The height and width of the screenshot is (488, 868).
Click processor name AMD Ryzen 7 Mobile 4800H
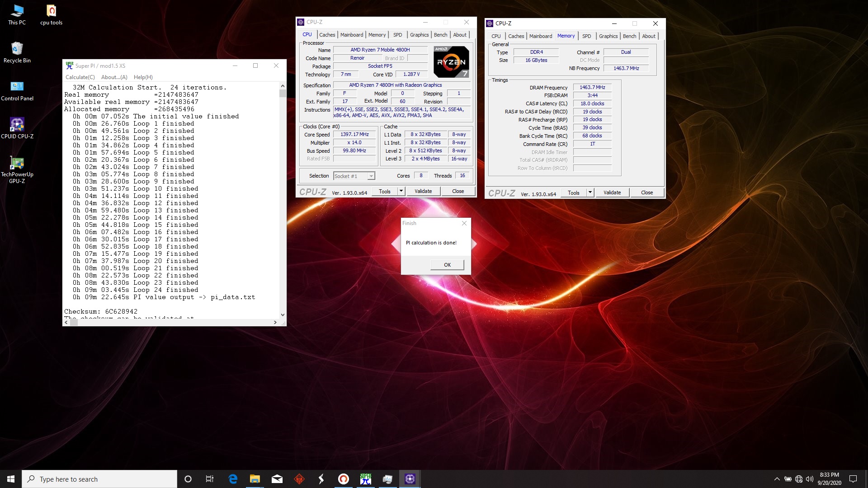pos(380,50)
